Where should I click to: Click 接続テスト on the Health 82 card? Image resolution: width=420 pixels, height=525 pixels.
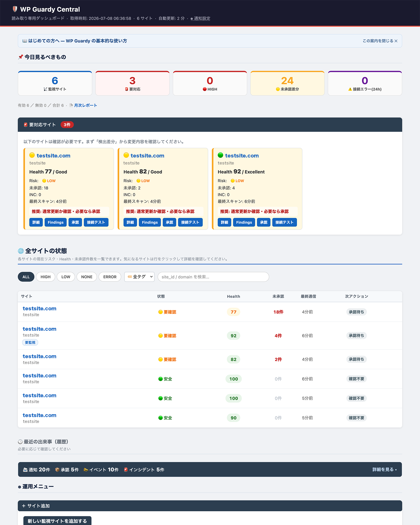pyautogui.click(x=190, y=222)
